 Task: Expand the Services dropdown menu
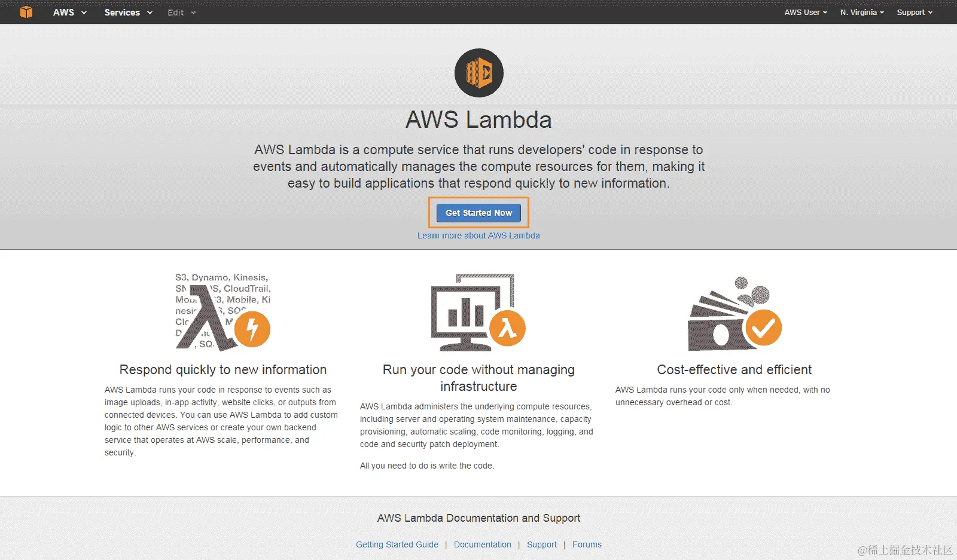[x=128, y=12]
